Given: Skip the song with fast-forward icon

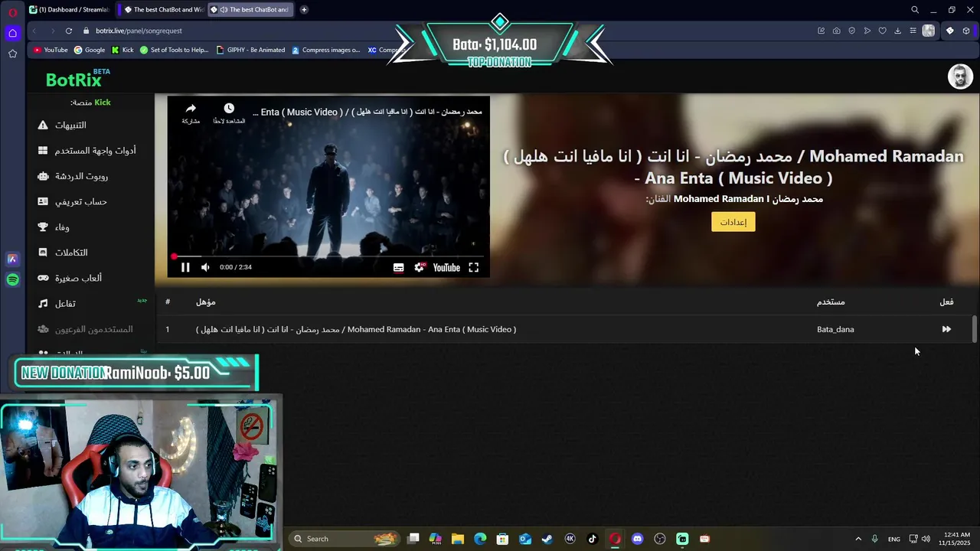Looking at the screenshot, I should pyautogui.click(x=946, y=329).
